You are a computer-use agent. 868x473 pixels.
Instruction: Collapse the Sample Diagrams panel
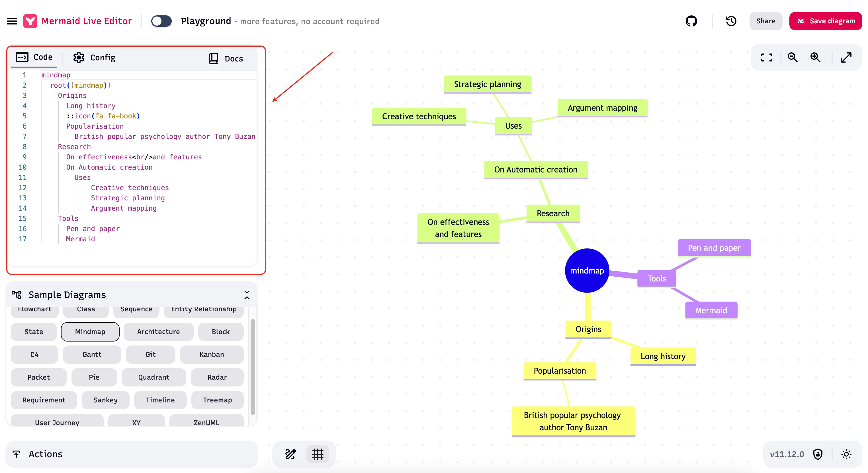pyautogui.click(x=246, y=294)
